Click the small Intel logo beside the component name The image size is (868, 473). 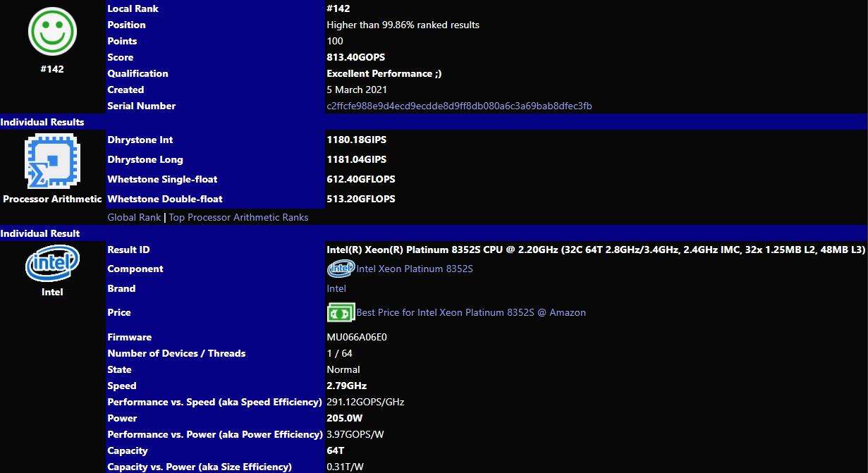click(x=341, y=269)
